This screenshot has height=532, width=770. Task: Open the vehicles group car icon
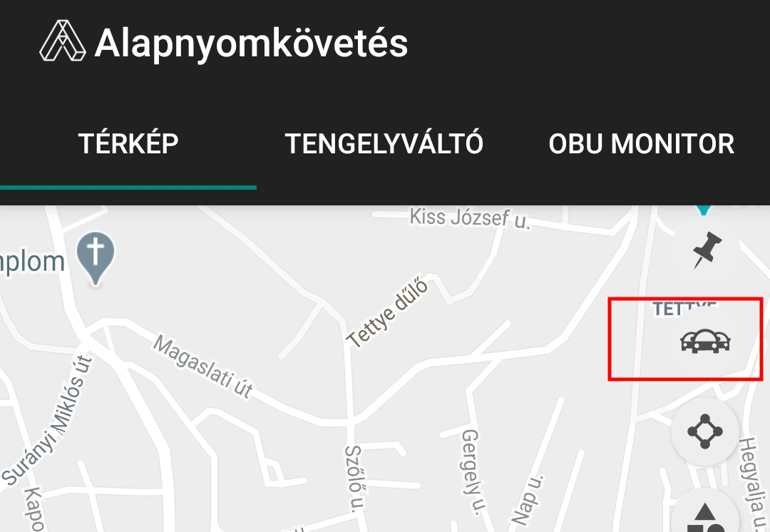point(705,341)
